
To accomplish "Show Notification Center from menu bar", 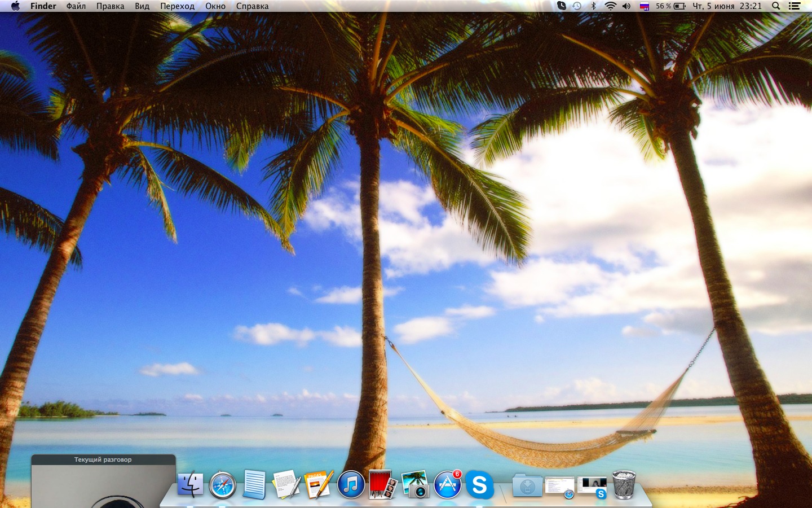I will tap(795, 6).
